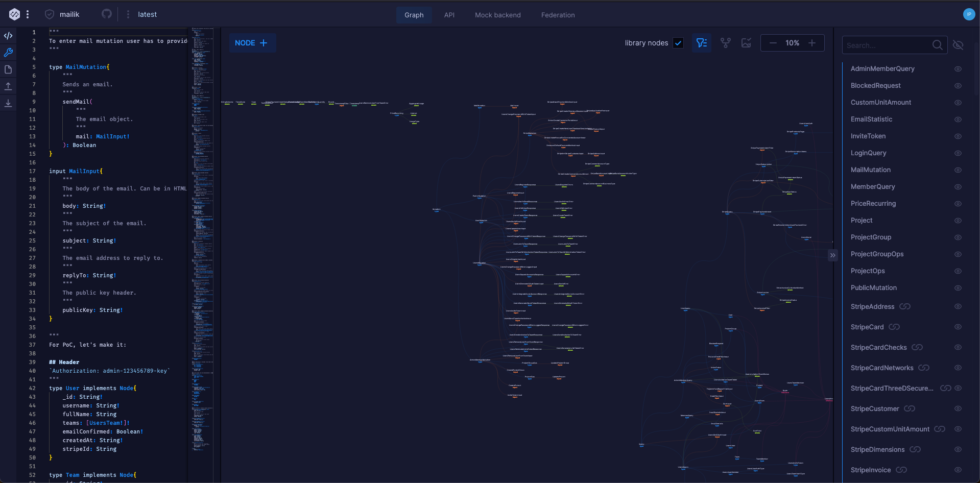Click the NODE add button
The width and height of the screenshot is (980, 483).
coord(252,43)
